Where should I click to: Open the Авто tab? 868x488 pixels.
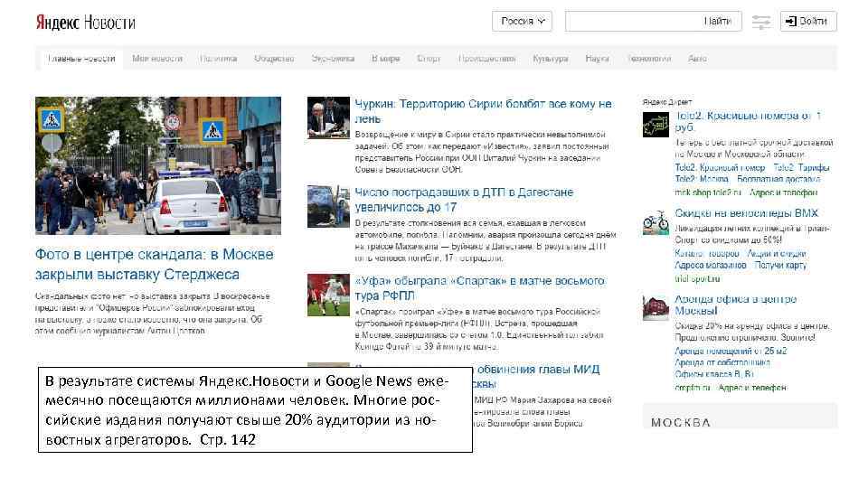pyautogui.click(x=697, y=59)
